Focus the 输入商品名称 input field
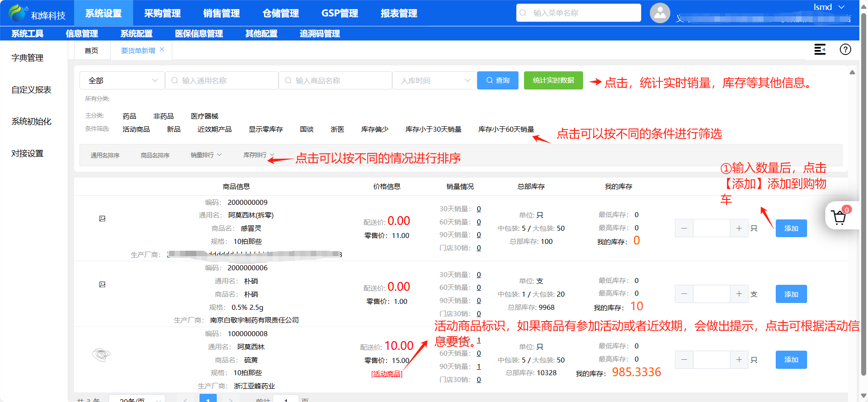This screenshot has height=402, width=868. (x=335, y=80)
